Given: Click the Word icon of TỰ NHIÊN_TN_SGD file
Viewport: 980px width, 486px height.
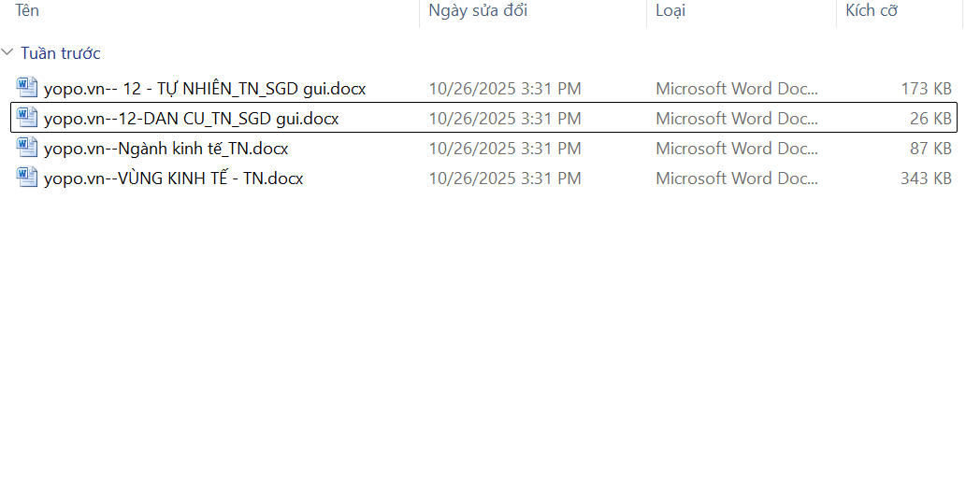Looking at the screenshot, I should 27,88.
